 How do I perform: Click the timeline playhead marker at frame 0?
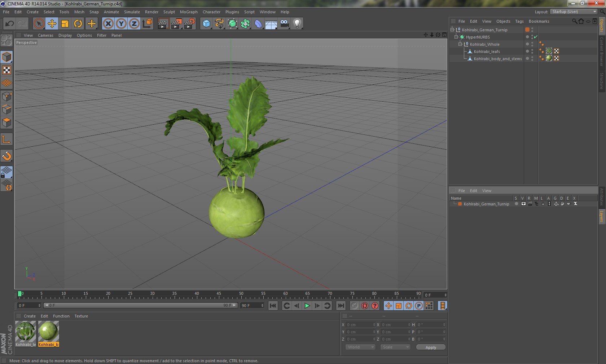click(x=20, y=294)
